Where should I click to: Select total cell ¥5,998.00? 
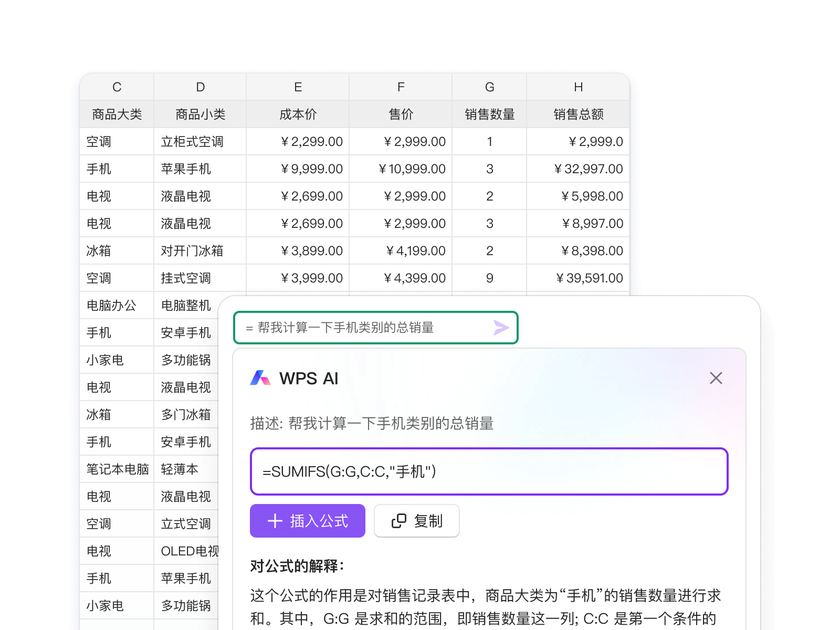(578, 196)
